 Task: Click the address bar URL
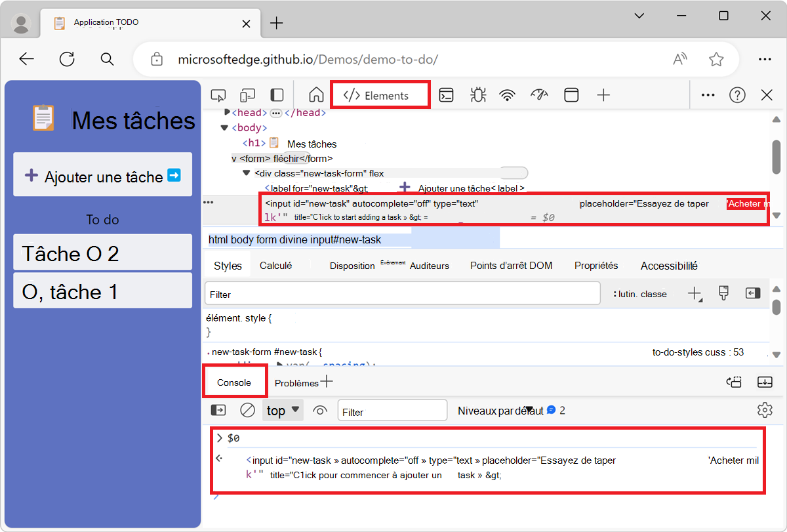(308, 60)
